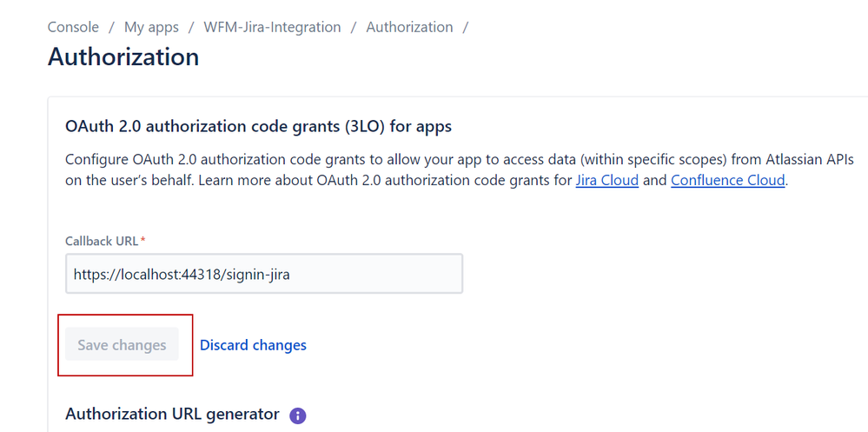Open the Console breadcrumb link
This screenshot has height=432, width=868.
pyautogui.click(x=73, y=27)
